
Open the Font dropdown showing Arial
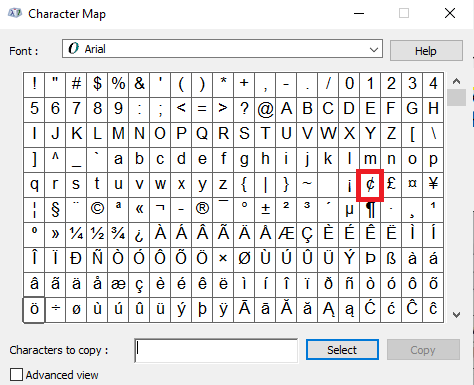coord(222,49)
